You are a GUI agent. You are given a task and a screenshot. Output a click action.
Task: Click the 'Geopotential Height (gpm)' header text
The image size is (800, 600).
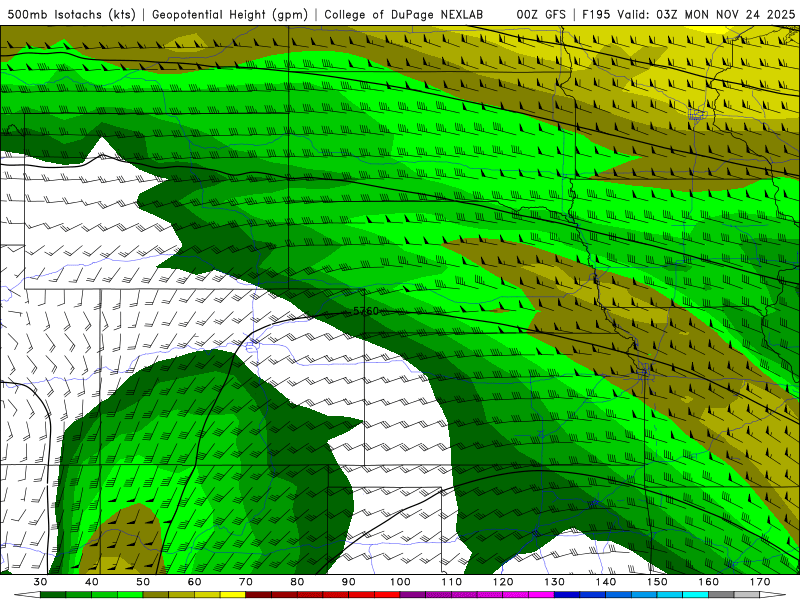click(x=230, y=14)
